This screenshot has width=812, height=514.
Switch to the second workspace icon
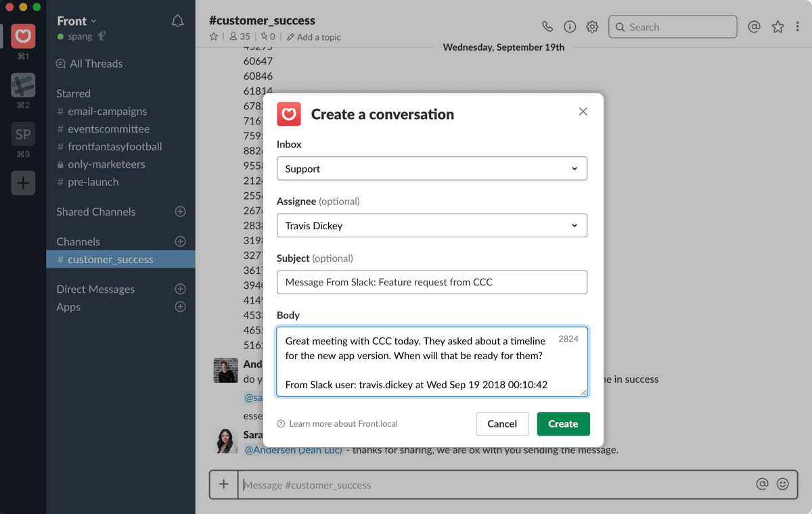click(23, 85)
